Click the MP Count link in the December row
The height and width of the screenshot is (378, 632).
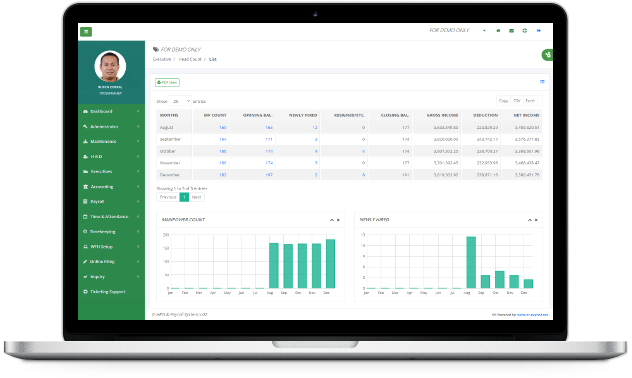coord(222,175)
